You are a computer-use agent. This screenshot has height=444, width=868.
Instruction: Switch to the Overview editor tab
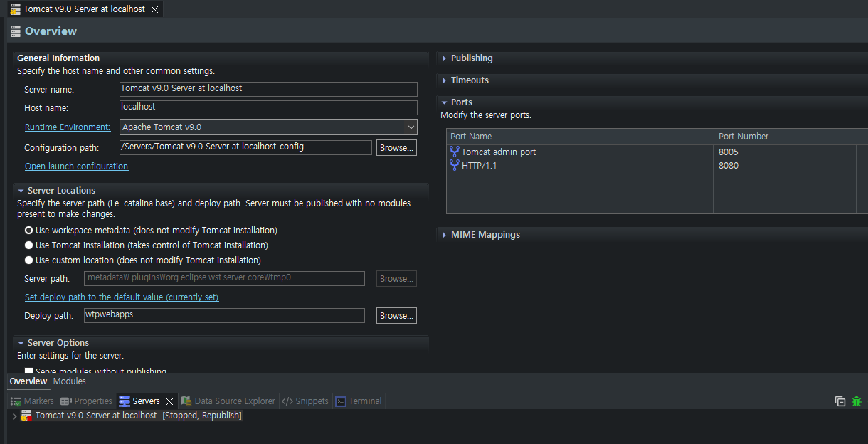(x=28, y=381)
